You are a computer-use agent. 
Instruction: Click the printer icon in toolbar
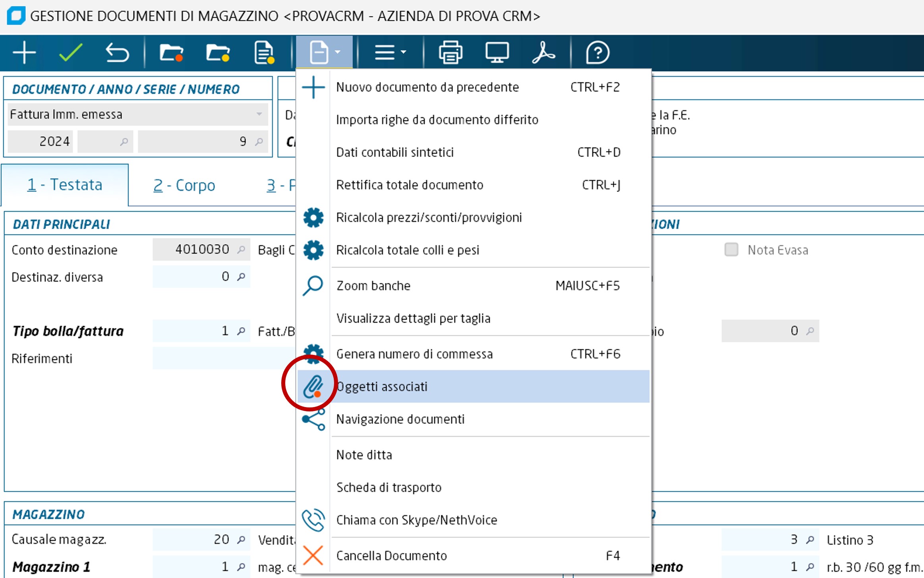[450, 53]
